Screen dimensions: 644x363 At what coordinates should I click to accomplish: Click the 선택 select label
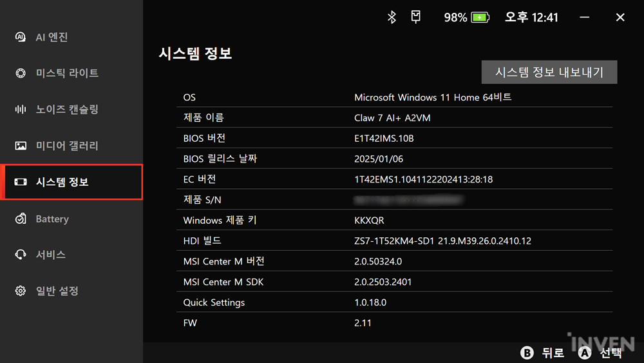(x=611, y=352)
